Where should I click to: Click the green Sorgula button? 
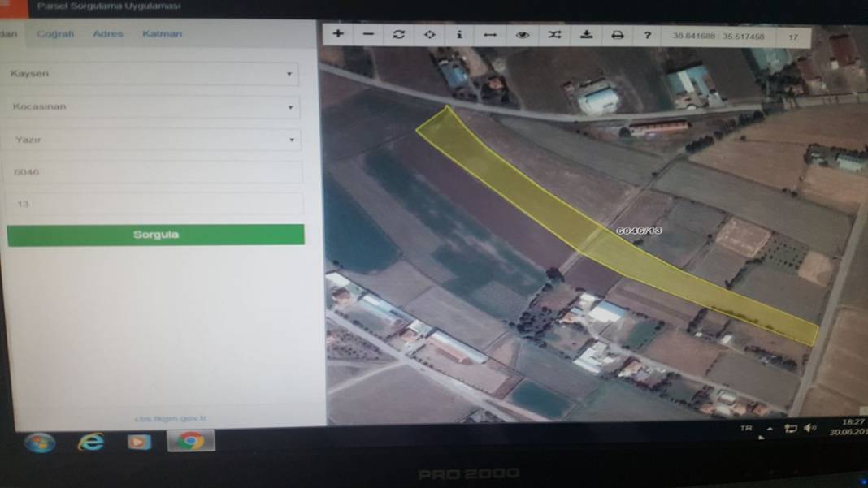tap(155, 235)
